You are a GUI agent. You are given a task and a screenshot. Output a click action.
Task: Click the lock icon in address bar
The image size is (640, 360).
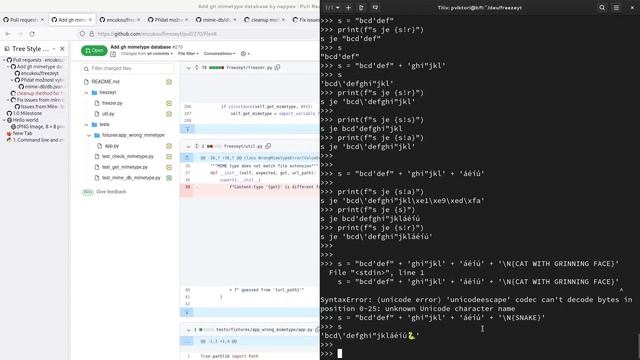[x=92, y=34]
